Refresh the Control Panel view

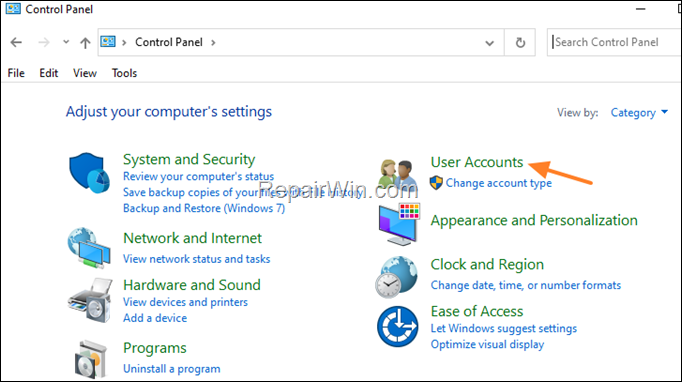[x=520, y=42]
